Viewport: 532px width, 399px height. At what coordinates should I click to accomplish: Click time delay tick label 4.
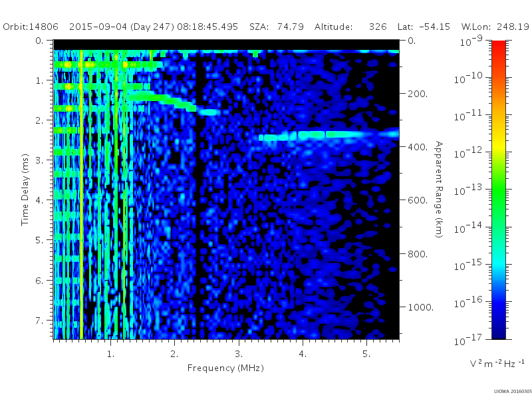[40, 201]
